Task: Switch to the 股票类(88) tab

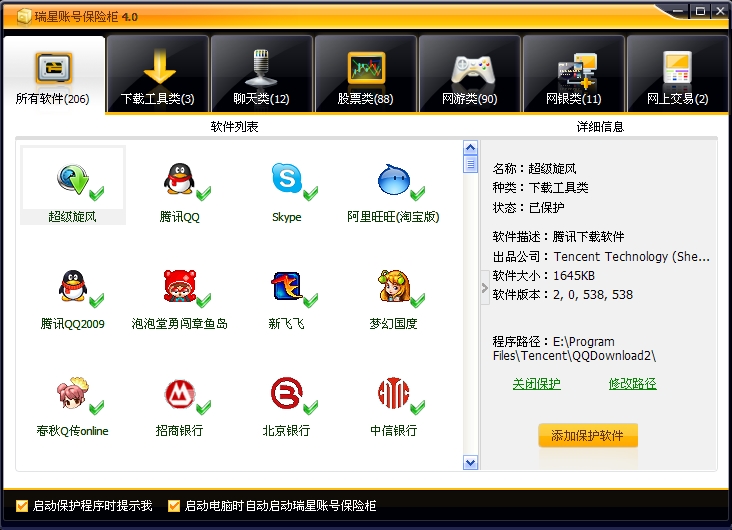Action: click(366, 75)
